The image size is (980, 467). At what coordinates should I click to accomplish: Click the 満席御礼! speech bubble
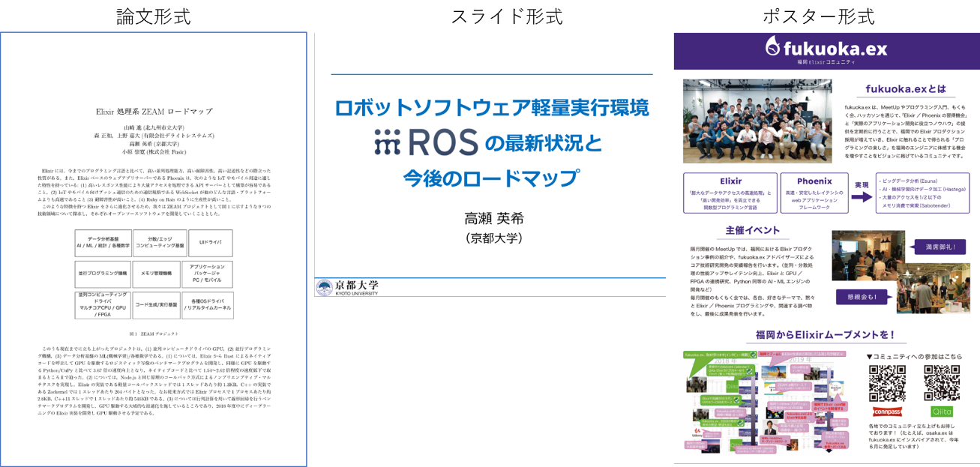[937, 247]
